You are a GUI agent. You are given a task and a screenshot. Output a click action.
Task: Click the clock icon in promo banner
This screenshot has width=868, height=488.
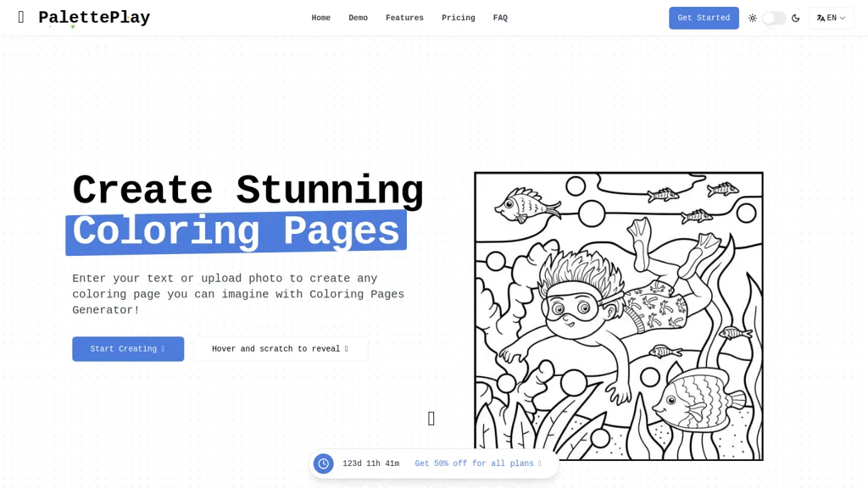pos(323,463)
